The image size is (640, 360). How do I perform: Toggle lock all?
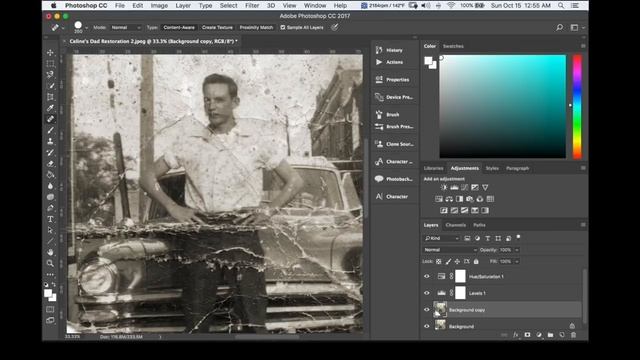[476, 261]
